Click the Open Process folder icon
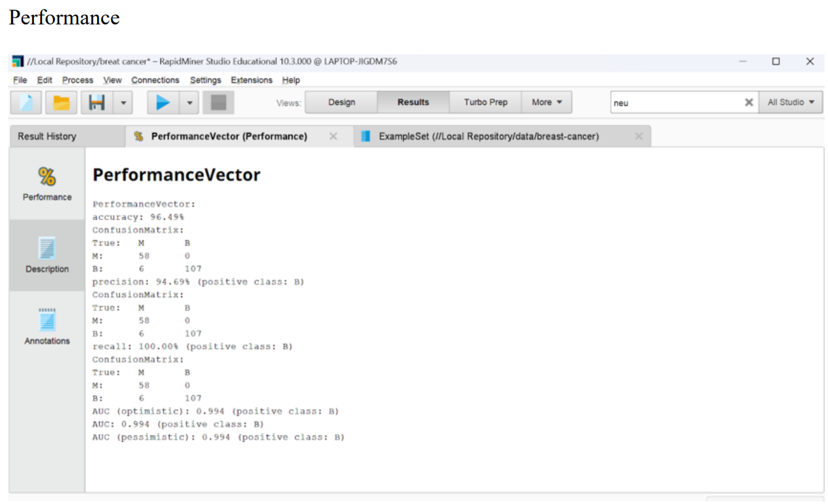This screenshot has width=828, height=504. pos(62,102)
